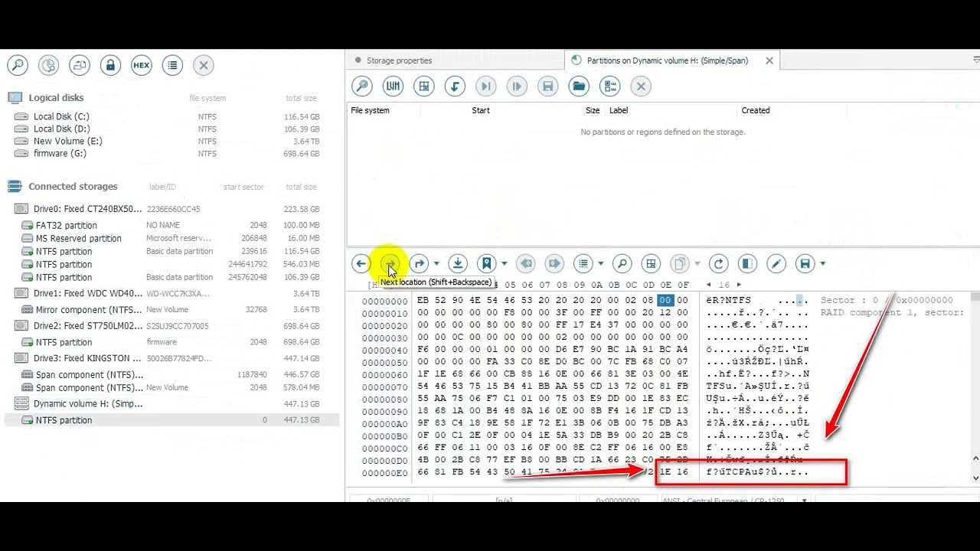The image size is (980, 551).
Task: Click the play-step icon in partitions toolbar
Action: [x=517, y=86]
